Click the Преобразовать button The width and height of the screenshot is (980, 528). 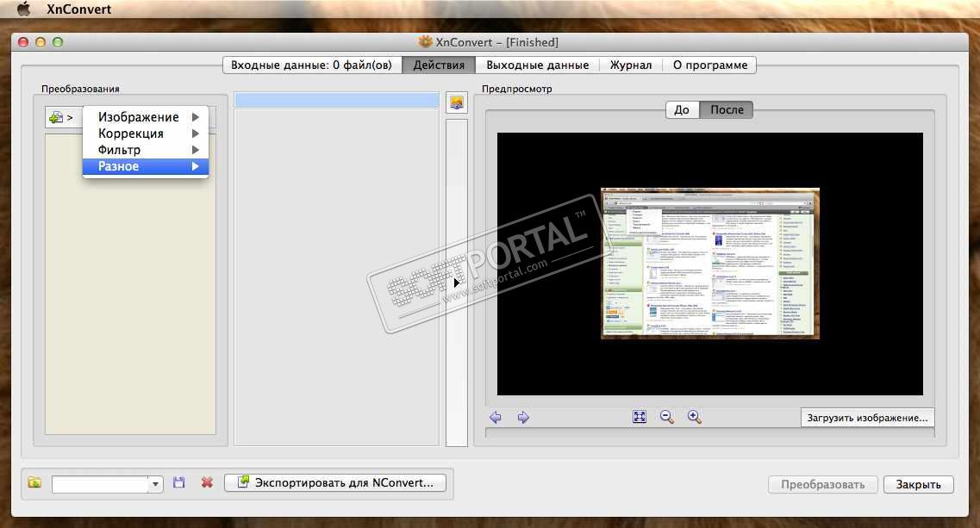pyautogui.click(x=822, y=484)
